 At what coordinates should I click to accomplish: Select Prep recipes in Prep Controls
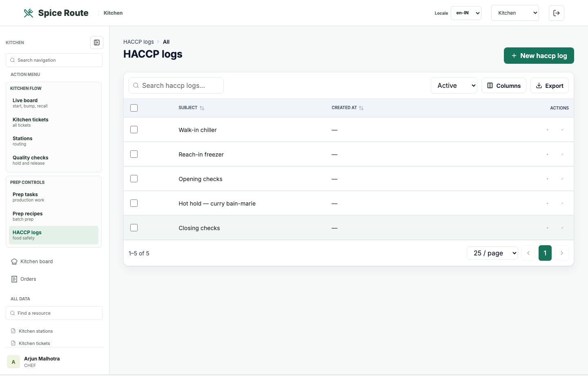coord(53,216)
